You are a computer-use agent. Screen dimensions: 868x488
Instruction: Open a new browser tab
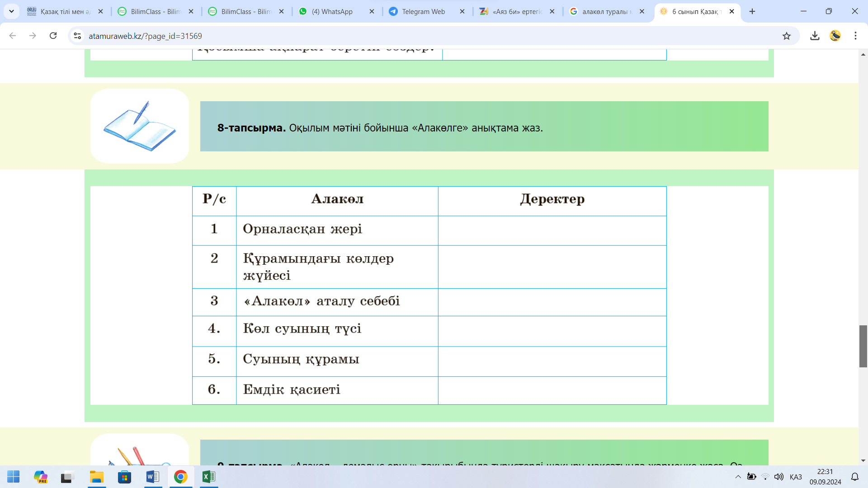coord(752,11)
